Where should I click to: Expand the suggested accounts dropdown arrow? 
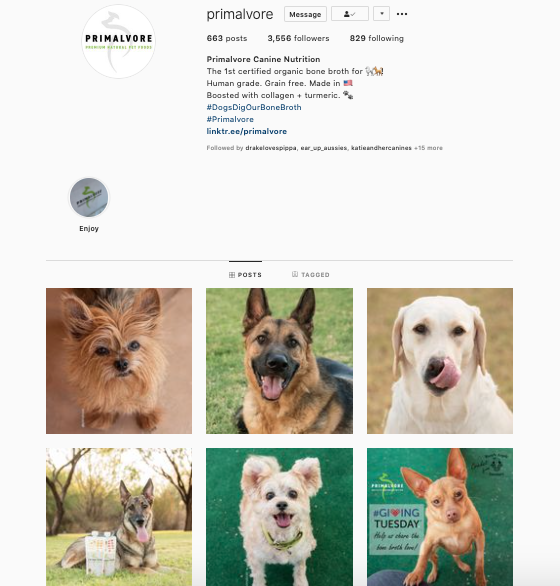tap(382, 14)
